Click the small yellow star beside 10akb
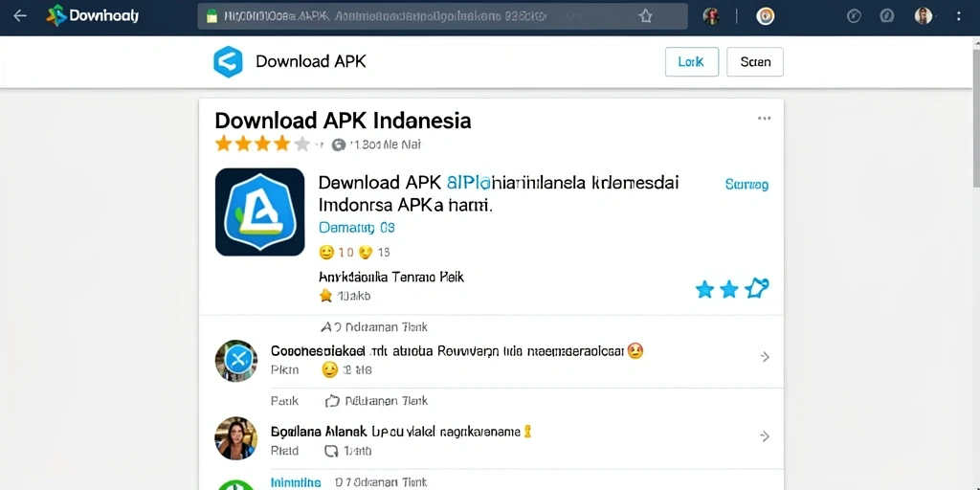Viewport: 980px width, 490px height. click(x=325, y=296)
